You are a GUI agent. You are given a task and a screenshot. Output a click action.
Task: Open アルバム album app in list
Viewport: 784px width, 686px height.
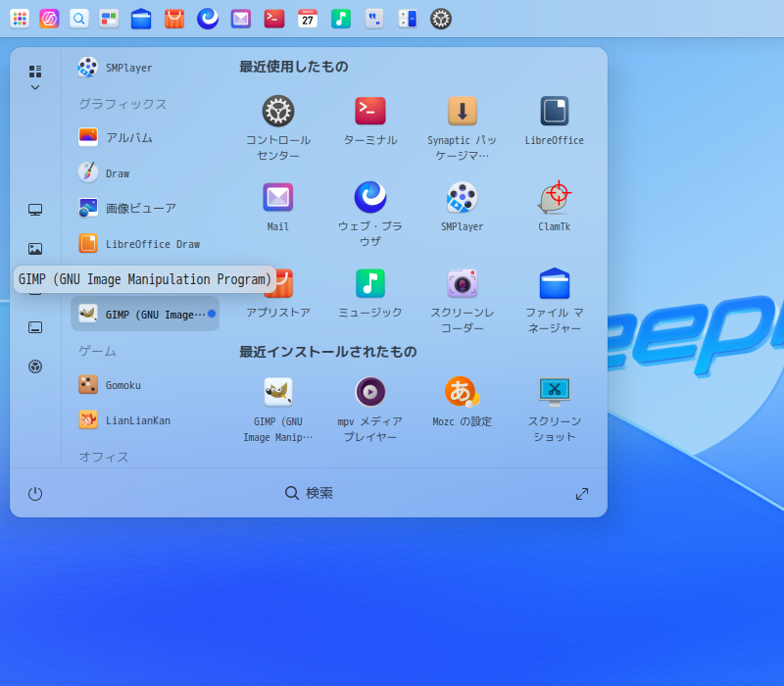click(x=127, y=137)
